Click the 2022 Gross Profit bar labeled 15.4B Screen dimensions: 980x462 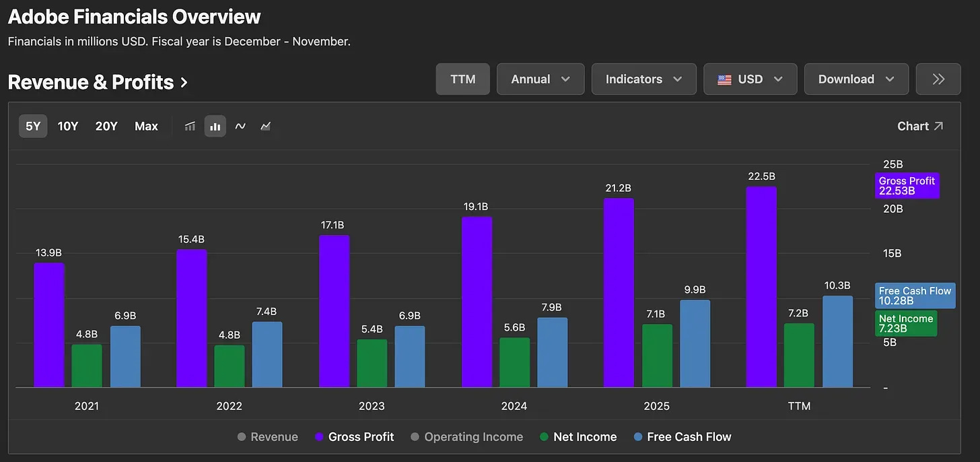point(192,319)
